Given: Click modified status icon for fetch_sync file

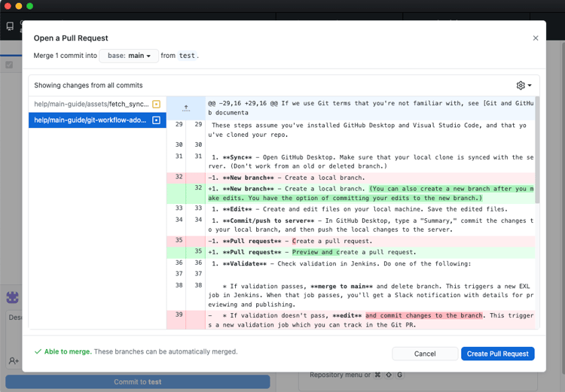Looking at the screenshot, I should pyautogui.click(x=157, y=105).
